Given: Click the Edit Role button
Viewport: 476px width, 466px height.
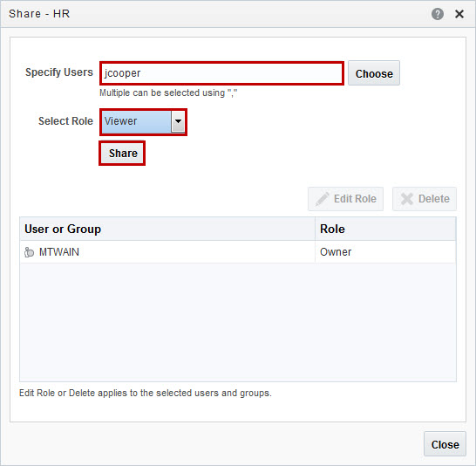Looking at the screenshot, I should (345, 199).
